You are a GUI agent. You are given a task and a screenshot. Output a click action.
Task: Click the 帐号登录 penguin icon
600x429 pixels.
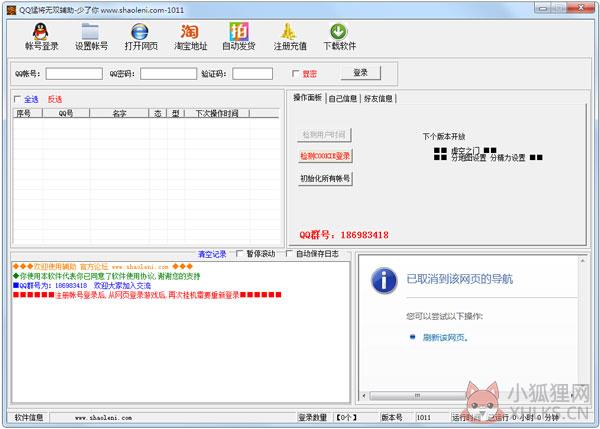(41, 31)
